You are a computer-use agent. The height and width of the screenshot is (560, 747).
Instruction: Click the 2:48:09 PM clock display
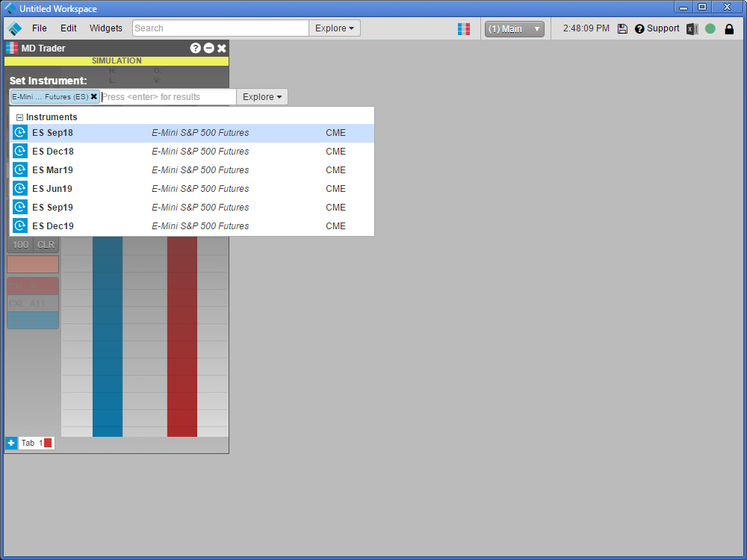(x=586, y=28)
